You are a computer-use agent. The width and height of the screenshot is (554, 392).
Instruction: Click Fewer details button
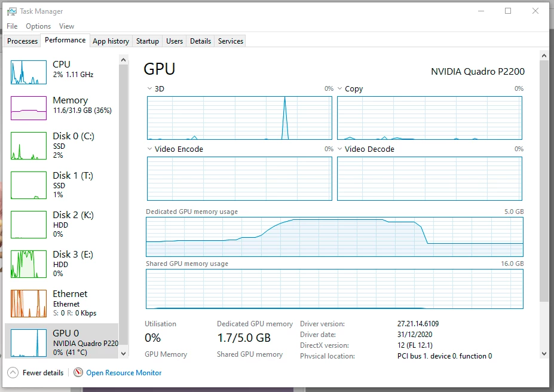(36, 372)
